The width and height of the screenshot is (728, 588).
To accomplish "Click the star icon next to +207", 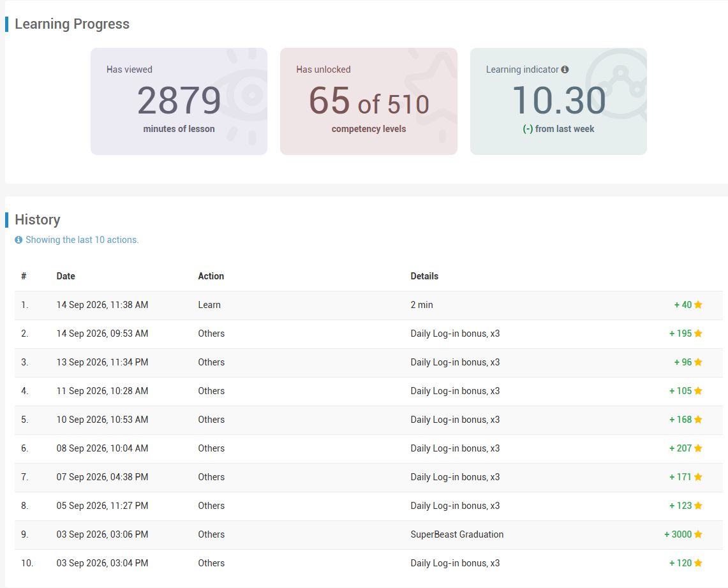I will [698, 449].
